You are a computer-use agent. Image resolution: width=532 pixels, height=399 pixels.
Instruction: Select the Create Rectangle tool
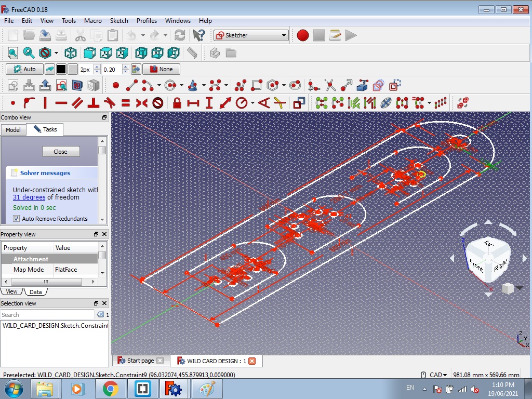pos(257,86)
